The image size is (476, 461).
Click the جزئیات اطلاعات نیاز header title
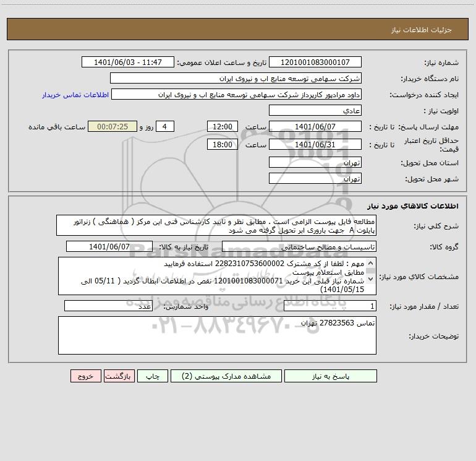[422, 30]
